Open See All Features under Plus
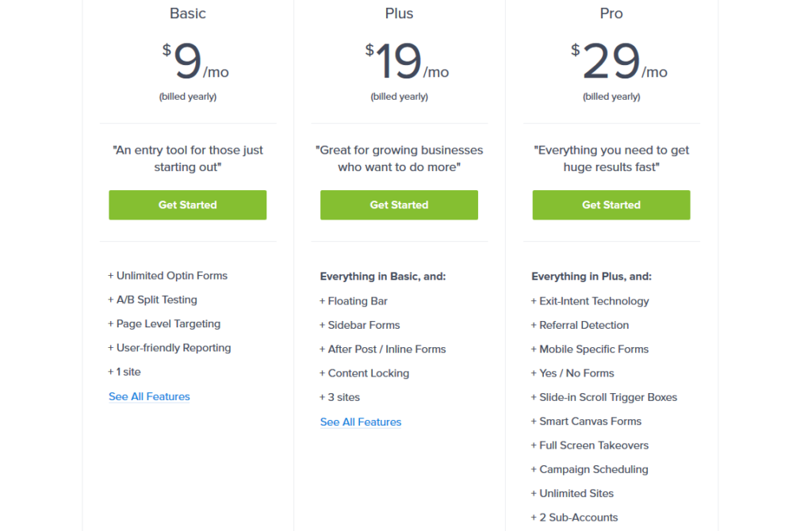Viewport: 812px width, 531px height. 361,422
